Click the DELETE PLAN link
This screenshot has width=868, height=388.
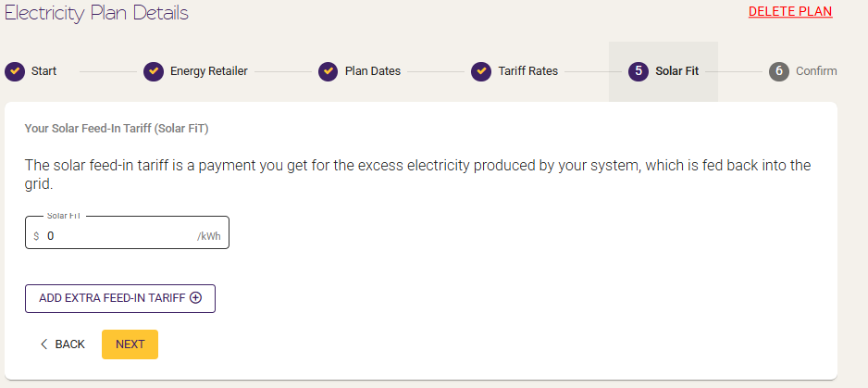790,12
